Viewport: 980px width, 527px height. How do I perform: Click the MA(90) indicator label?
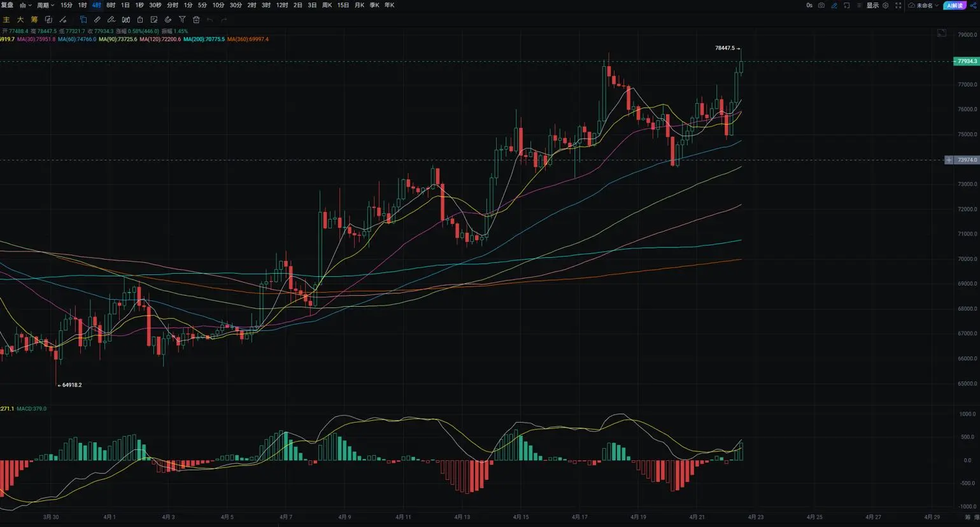(x=118, y=39)
